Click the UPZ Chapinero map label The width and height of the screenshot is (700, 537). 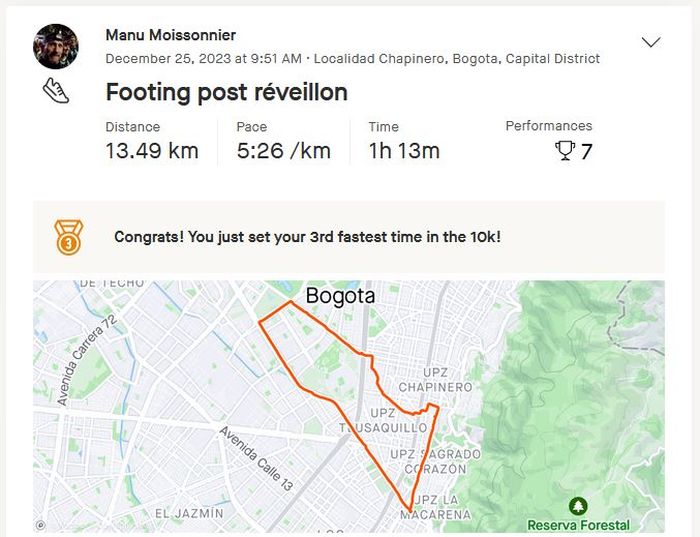point(434,380)
